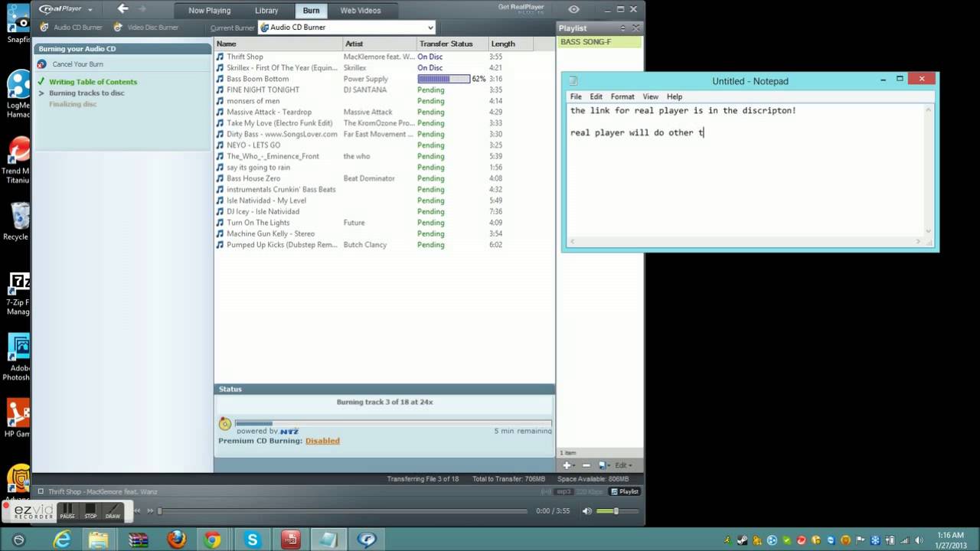The width and height of the screenshot is (980, 551).
Task: Click the RealPlayer logo menu button
Action: point(66,9)
